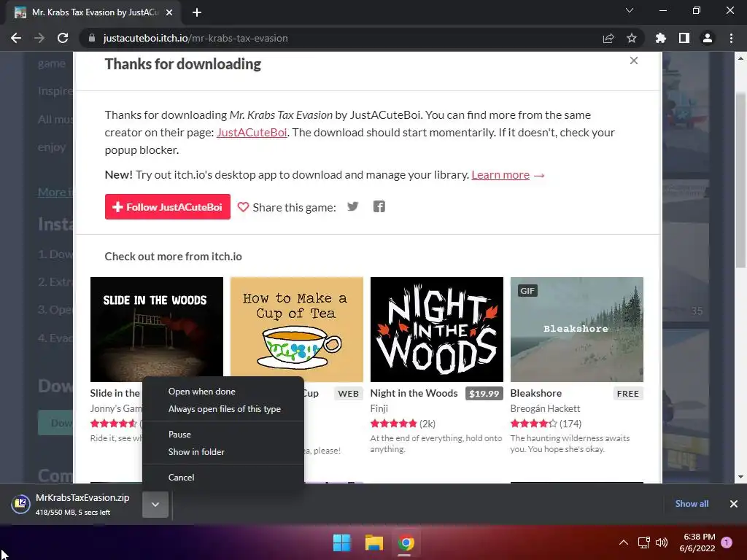Screen dimensions: 747x560
Task: Click the $19.99 price tag
Action: [x=484, y=393]
